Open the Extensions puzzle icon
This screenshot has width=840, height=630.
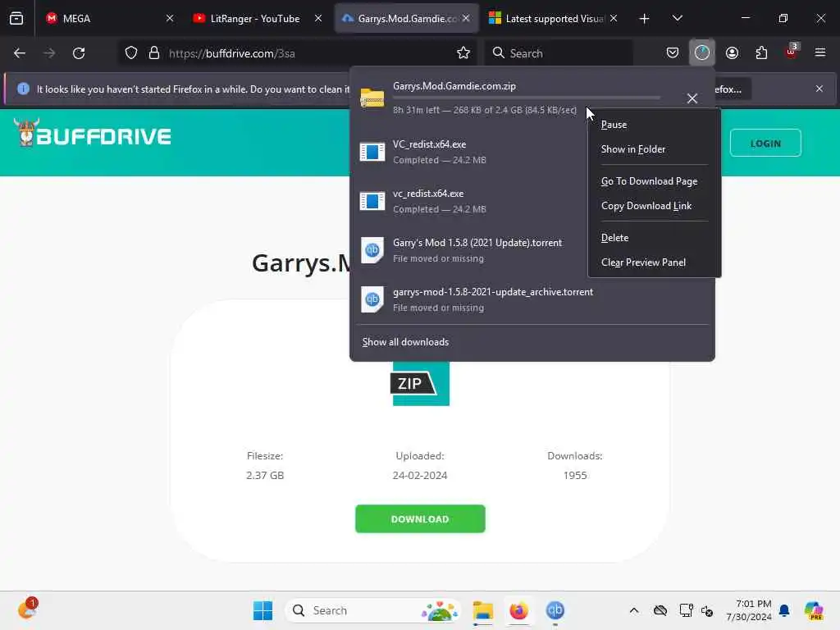pos(761,53)
